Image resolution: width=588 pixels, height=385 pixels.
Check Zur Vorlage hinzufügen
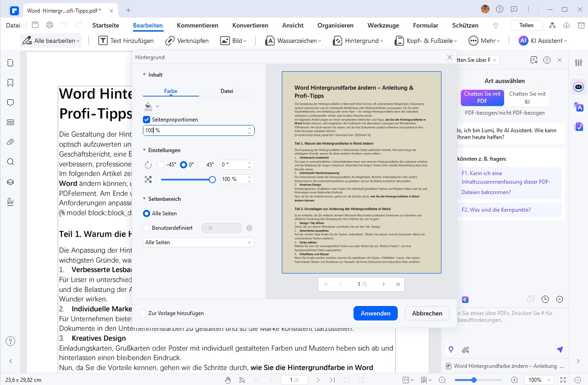point(143,313)
